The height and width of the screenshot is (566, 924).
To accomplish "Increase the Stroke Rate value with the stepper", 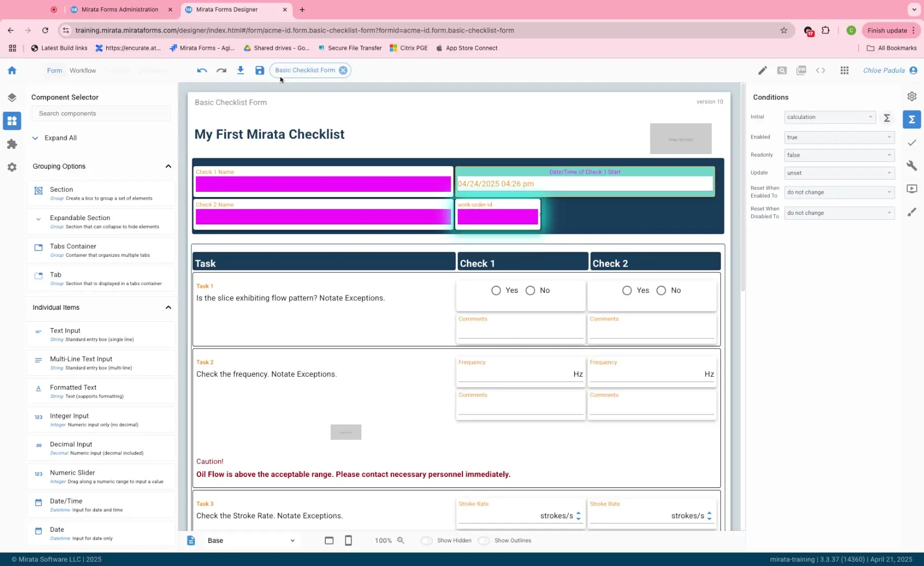I will (x=579, y=513).
